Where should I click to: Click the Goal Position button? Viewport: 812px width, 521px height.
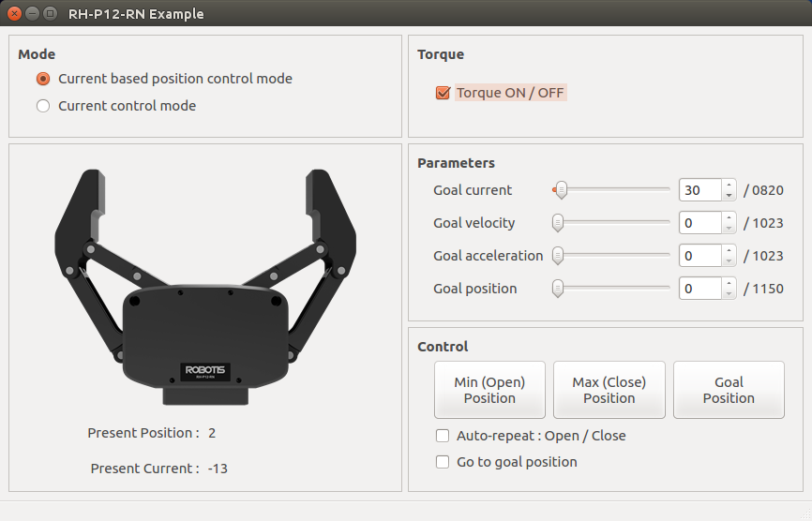point(729,390)
